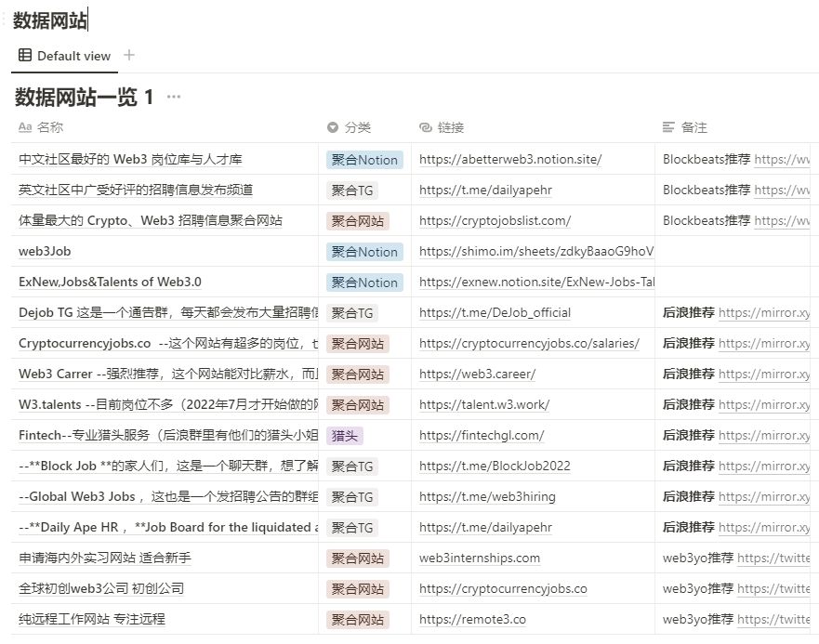Open cryptocurrencyjobs.co/salaries/ link

529,344
